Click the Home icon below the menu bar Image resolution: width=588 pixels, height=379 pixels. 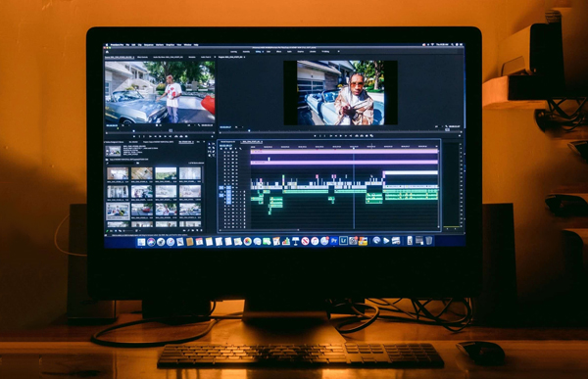[x=108, y=52]
